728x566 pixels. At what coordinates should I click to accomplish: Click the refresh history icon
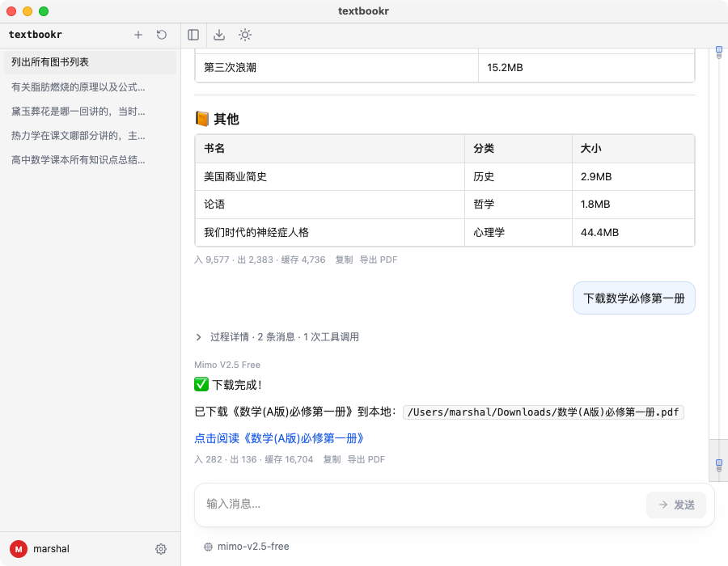pyautogui.click(x=162, y=35)
